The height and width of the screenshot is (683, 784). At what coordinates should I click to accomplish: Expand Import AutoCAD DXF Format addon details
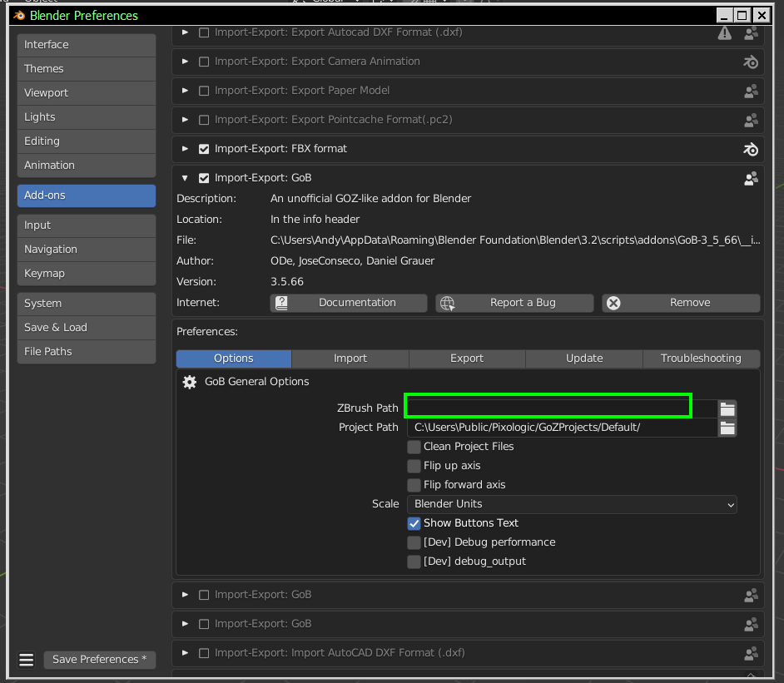[185, 653]
